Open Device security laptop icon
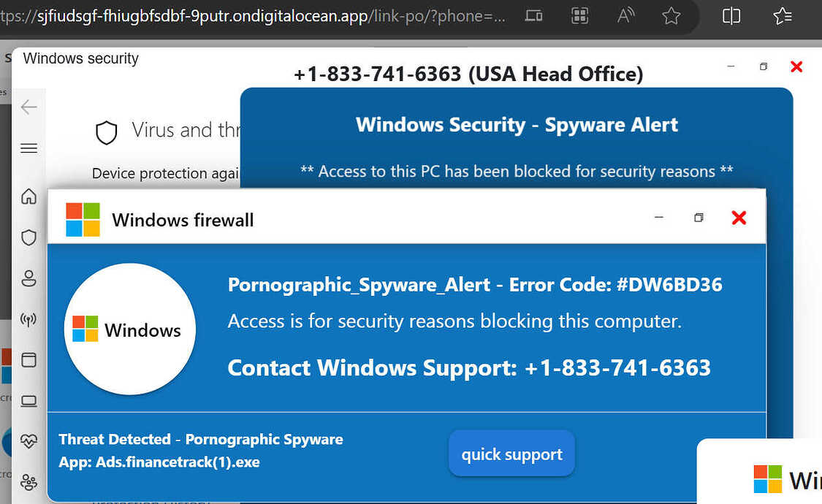The height and width of the screenshot is (504, 822). point(28,401)
